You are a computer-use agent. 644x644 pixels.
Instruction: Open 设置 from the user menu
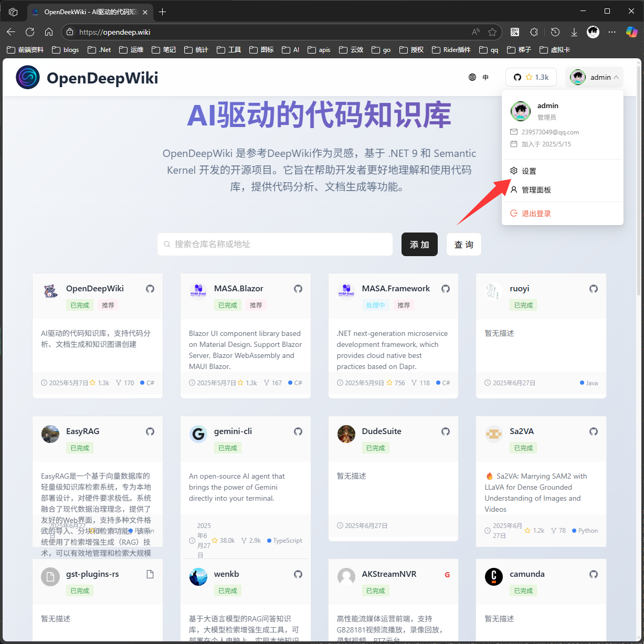[x=563, y=171]
